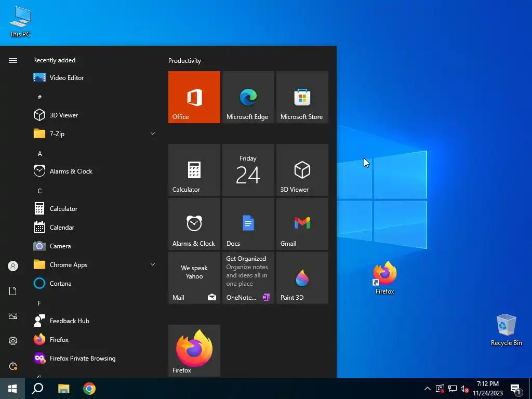
Task: Click the Power button in Start sidebar
Action: [x=13, y=366]
